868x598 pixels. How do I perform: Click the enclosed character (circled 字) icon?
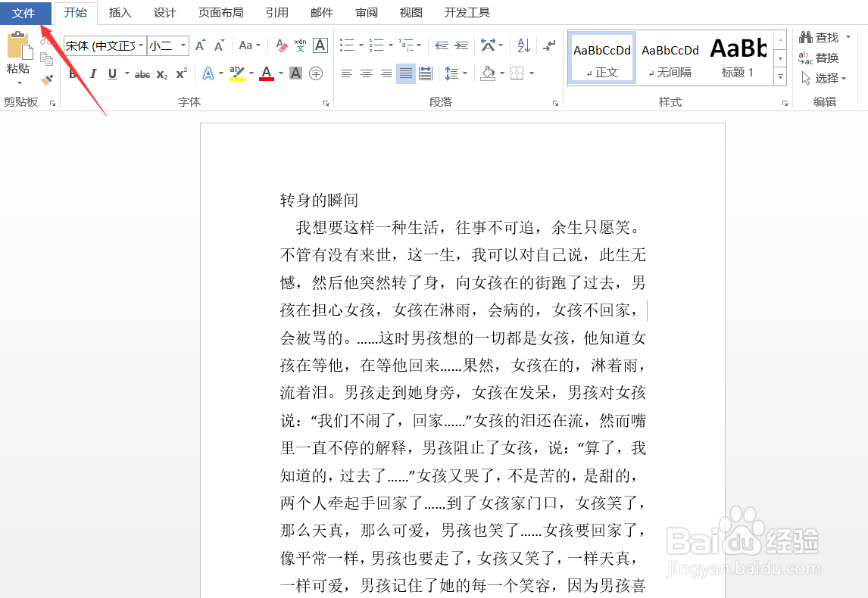316,73
